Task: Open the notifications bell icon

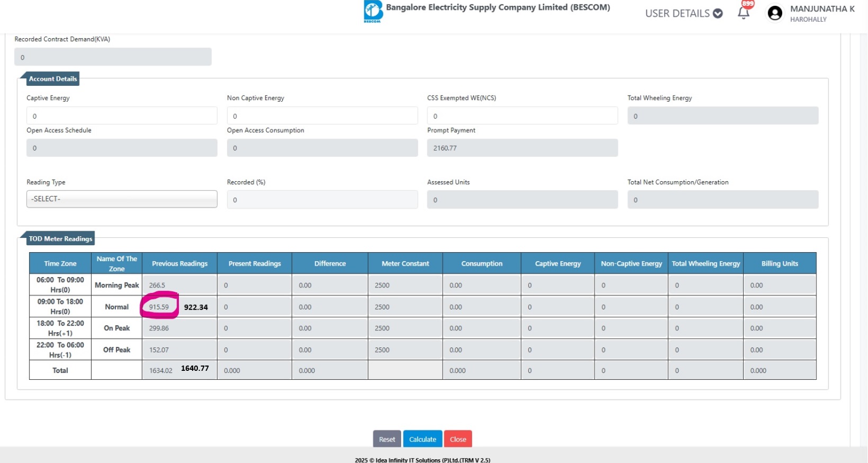Action: point(744,13)
